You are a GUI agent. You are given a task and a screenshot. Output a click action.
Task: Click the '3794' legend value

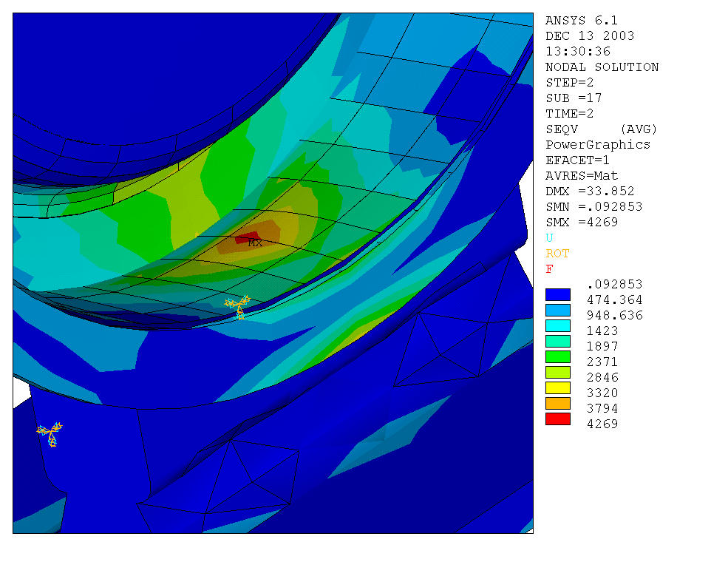coord(602,408)
